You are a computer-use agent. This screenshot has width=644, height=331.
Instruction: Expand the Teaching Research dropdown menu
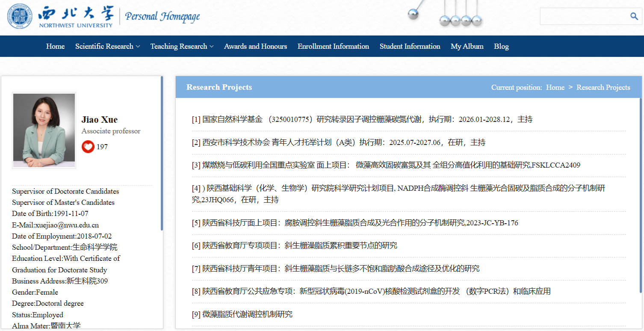click(182, 46)
